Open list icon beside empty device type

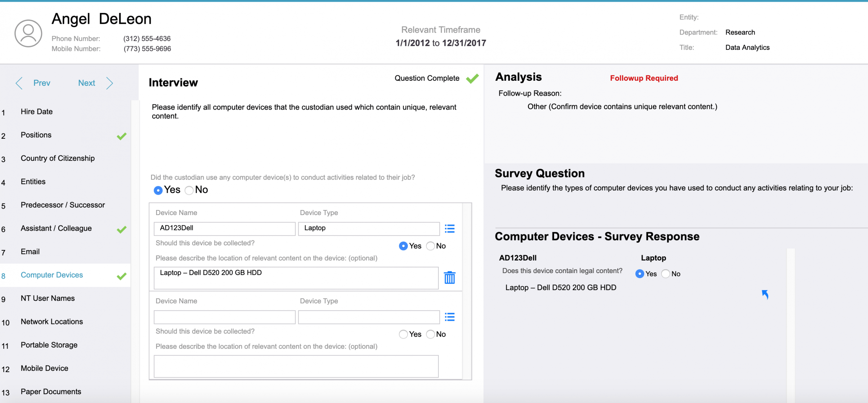click(450, 317)
